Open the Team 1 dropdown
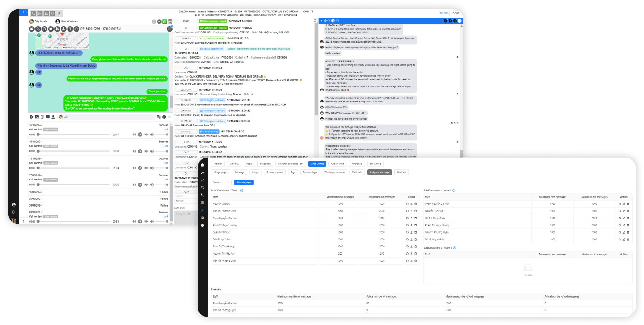Screen dimensions: 644x325 tap(222, 183)
